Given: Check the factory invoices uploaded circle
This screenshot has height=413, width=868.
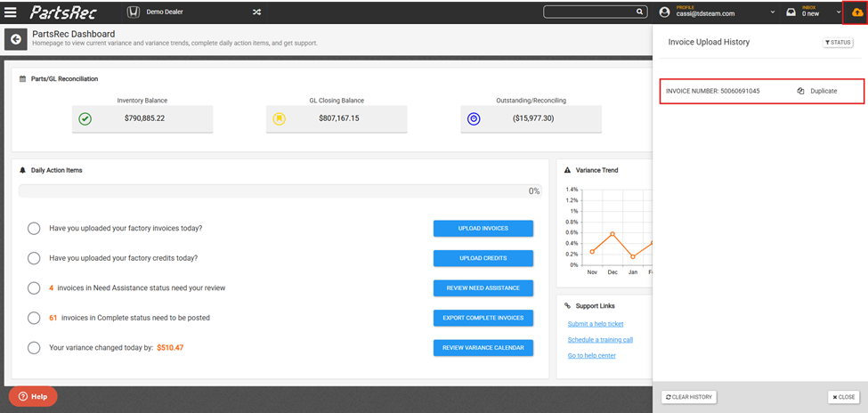Looking at the screenshot, I should [34, 228].
